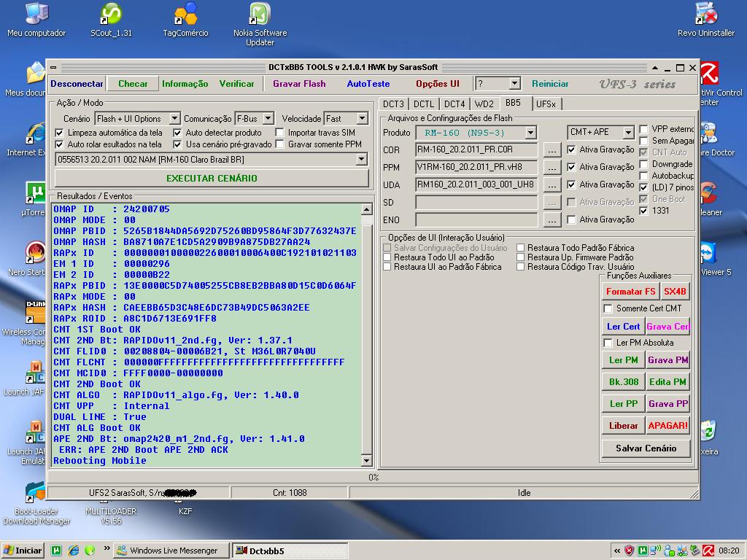This screenshot has width=747, height=560.
Task: Click Desconectar button
Action: (77, 84)
